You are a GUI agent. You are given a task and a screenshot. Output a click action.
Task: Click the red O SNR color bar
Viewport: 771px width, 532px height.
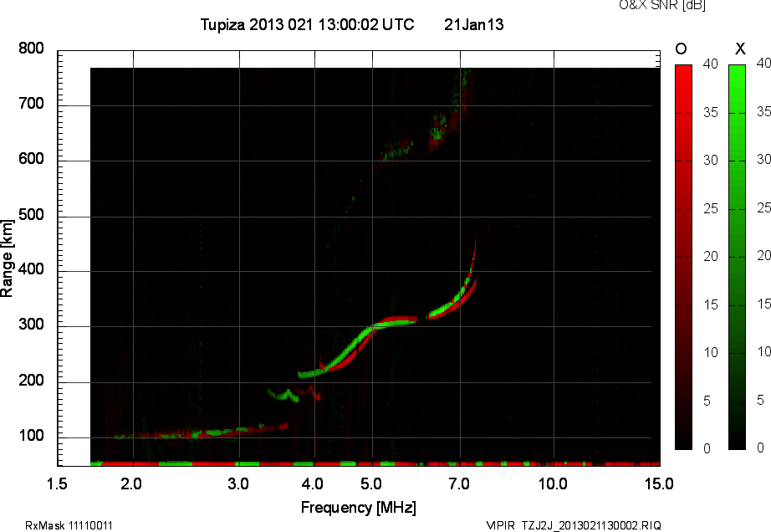click(683, 257)
